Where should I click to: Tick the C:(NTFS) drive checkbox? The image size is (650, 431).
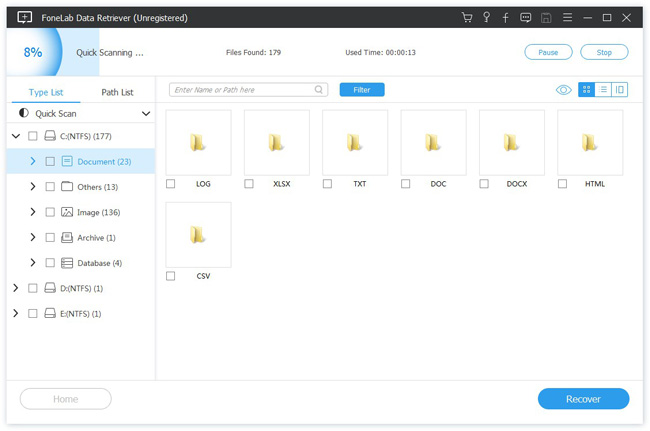click(x=32, y=136)
